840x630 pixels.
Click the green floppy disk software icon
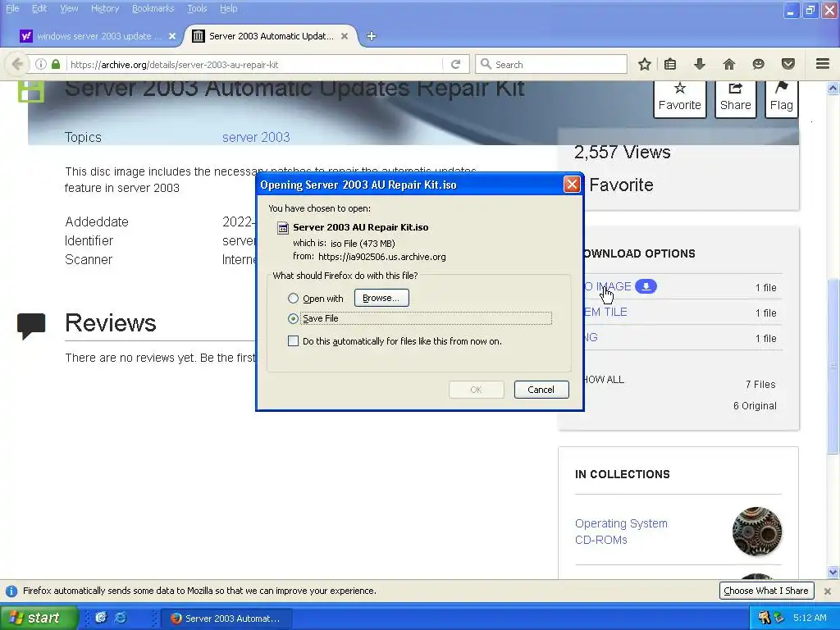pos(31,90)
